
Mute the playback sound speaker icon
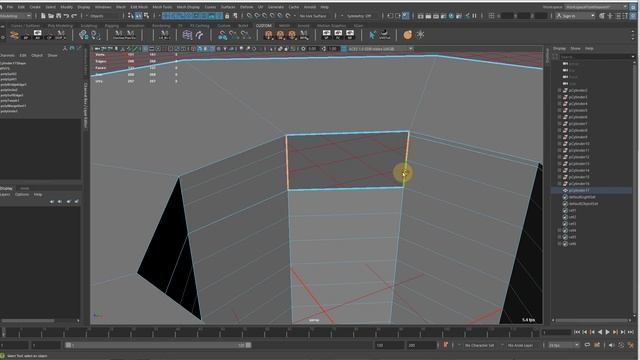[x=611, y=345]
